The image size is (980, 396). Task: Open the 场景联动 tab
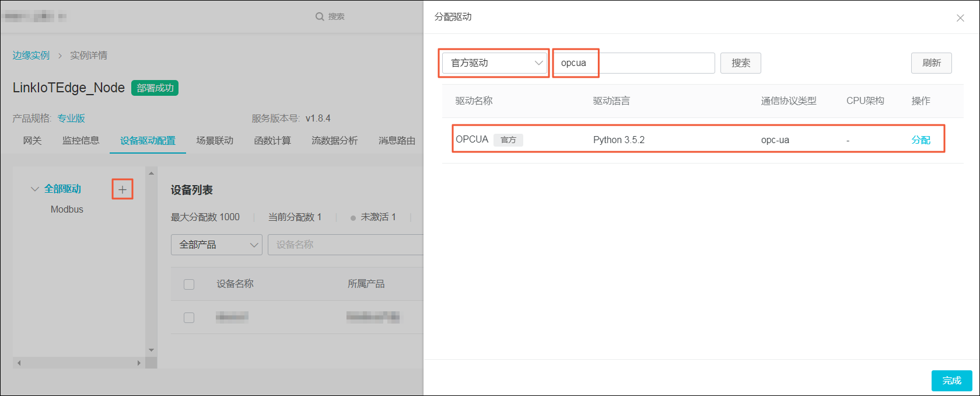[215, 141]
